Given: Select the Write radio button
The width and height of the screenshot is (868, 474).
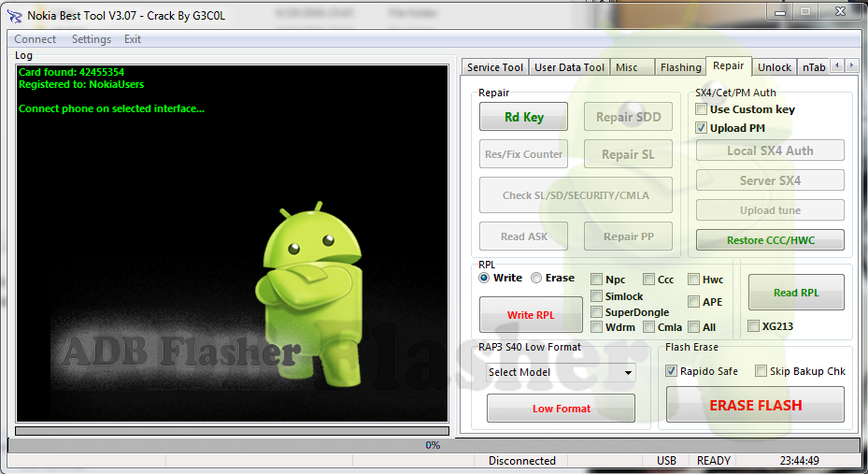Looking at the screenshot, I should 484,278.
